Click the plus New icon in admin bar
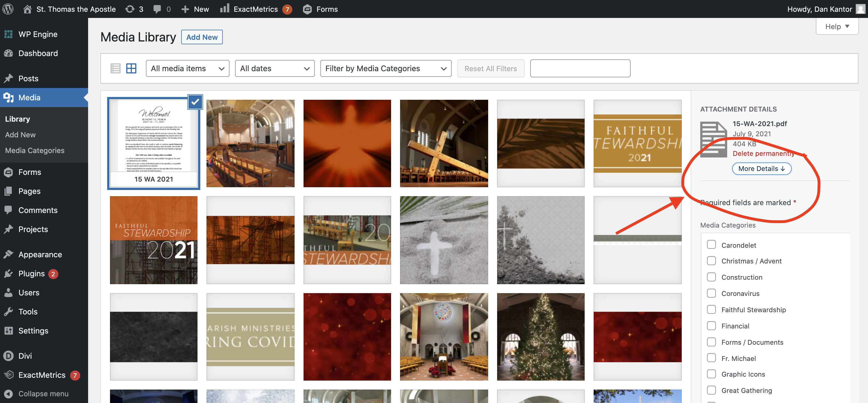This screenshot has width=868, height=403. (x=185, y=9)
